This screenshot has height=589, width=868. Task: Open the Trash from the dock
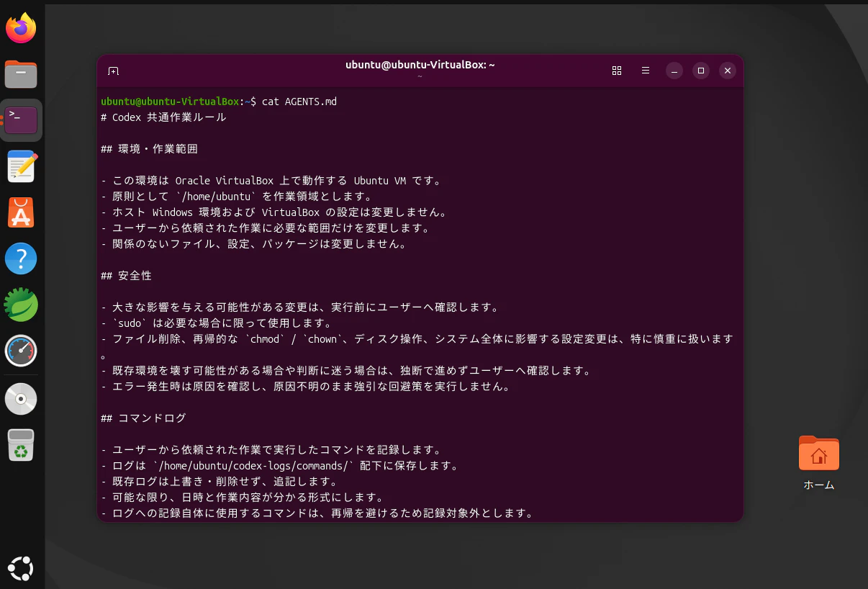tap(21, 445)
